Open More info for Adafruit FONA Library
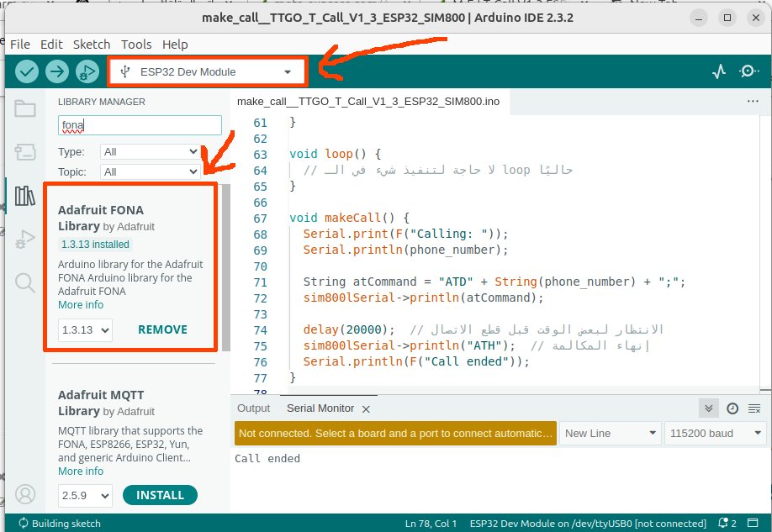 coord(81,305)
